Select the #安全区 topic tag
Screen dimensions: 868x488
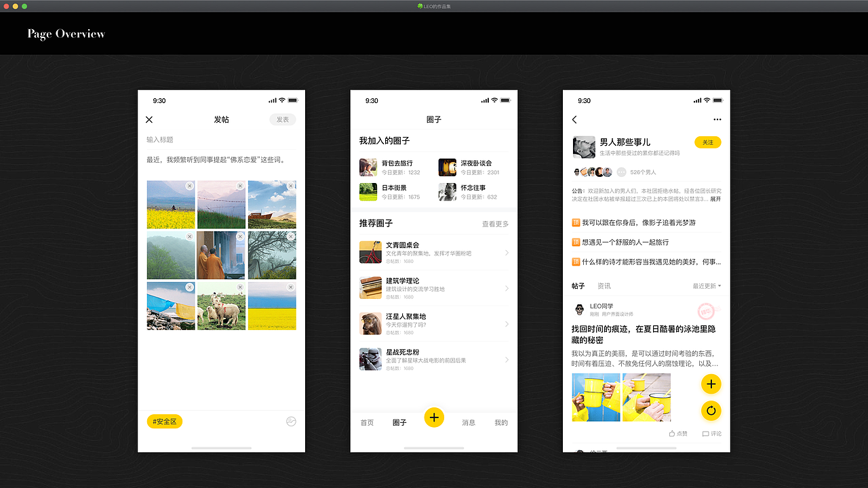click(165, 422)
